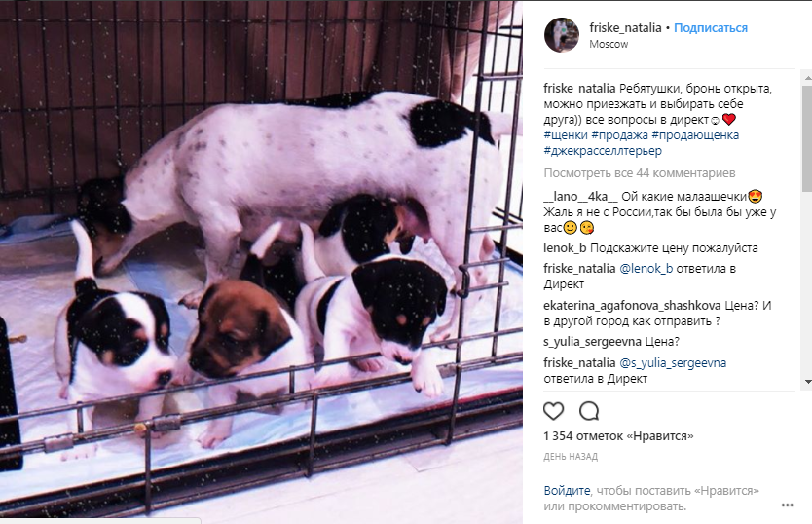Open the #продажа hashtag
The height and width of the screenshot is (524, 812).
click(619, 135)
